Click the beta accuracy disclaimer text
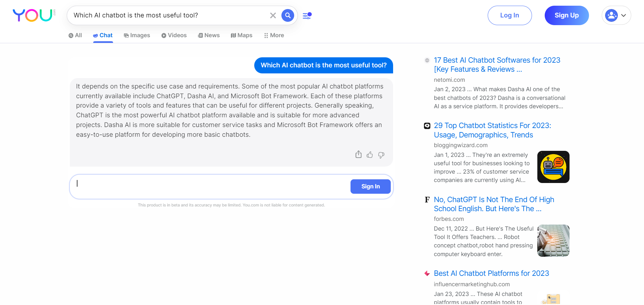 click(231, 205)
